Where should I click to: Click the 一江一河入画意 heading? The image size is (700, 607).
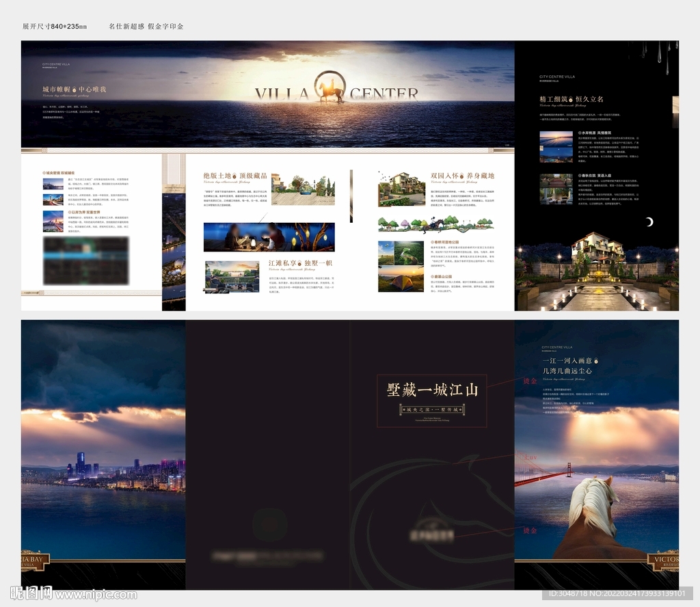pyautogui.click(x=567, y=361)
